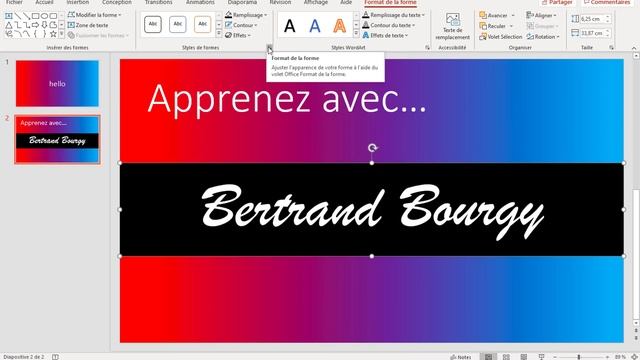Choose the right arrow shape
This screenshot has width=640, height=360.
point(36,25)
